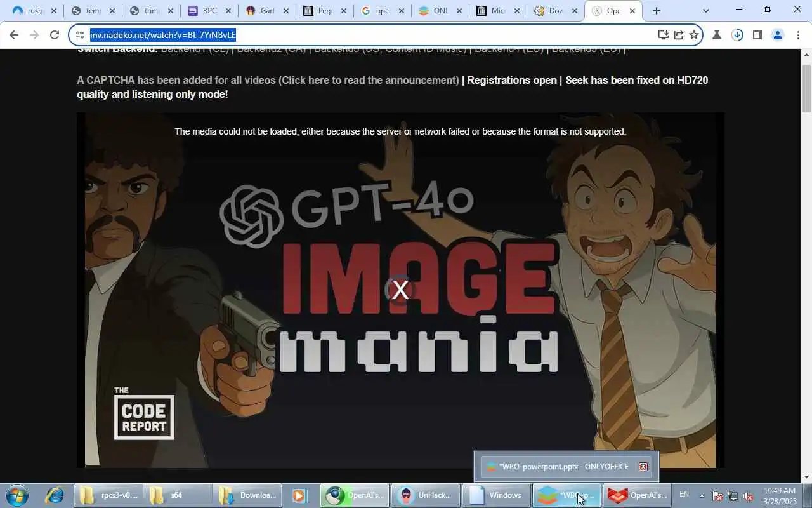Close the WBO-powerpoint.pptx preview
Image resolution: width=812 pixels, height=508 pixels.
(x=643, y=467)
